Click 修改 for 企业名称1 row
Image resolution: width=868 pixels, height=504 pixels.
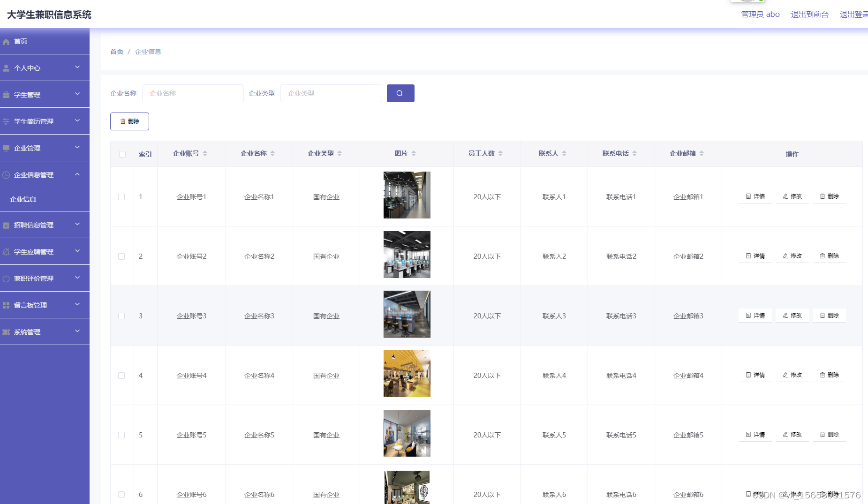point(792,196)
